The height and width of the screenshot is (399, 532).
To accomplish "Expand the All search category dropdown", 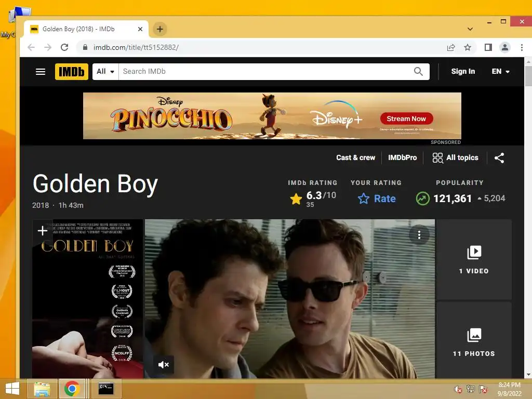I will pyautogui.click(x=105, y=72).
